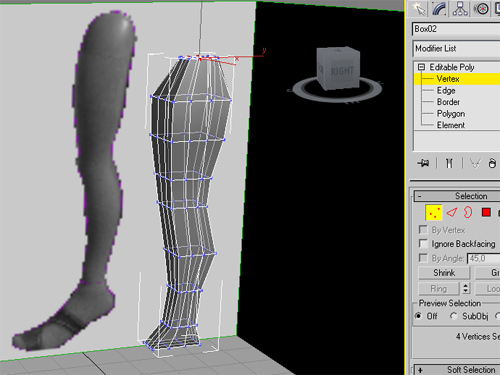Screen dimensions: 500x375
Task: Click the red Polygon selection icon
Action: [x=486, y=212]
